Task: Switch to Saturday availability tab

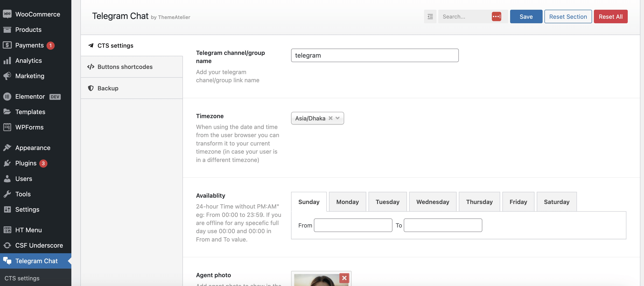Action: click(x=556, y=202)
